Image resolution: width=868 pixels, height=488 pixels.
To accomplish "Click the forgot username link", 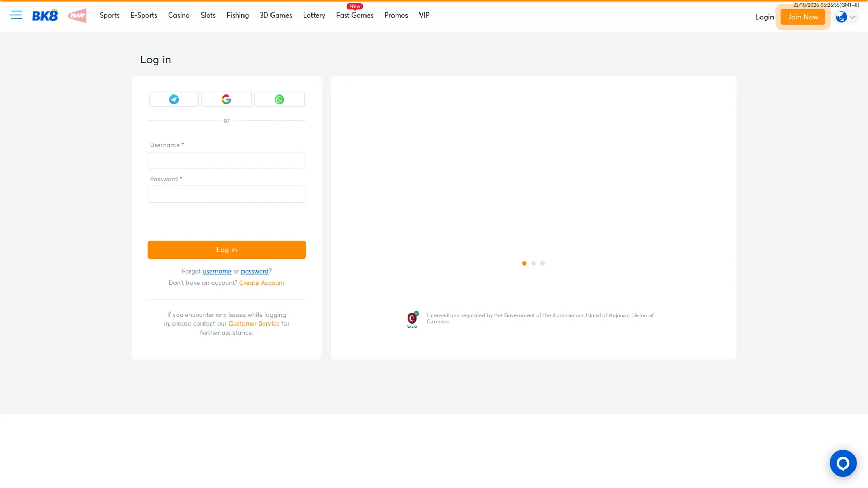I will pyautogui.click(x=217, y=272).
